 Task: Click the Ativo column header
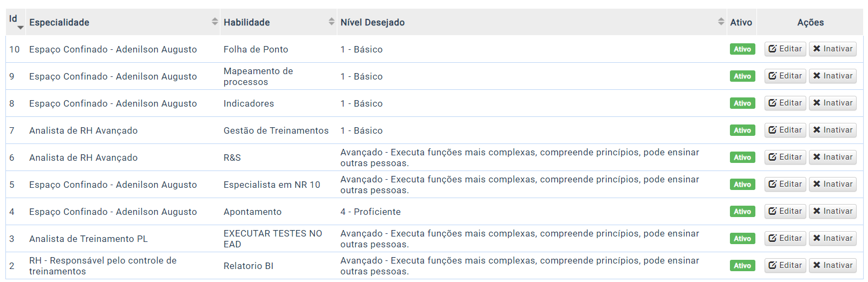pos(741,22)
